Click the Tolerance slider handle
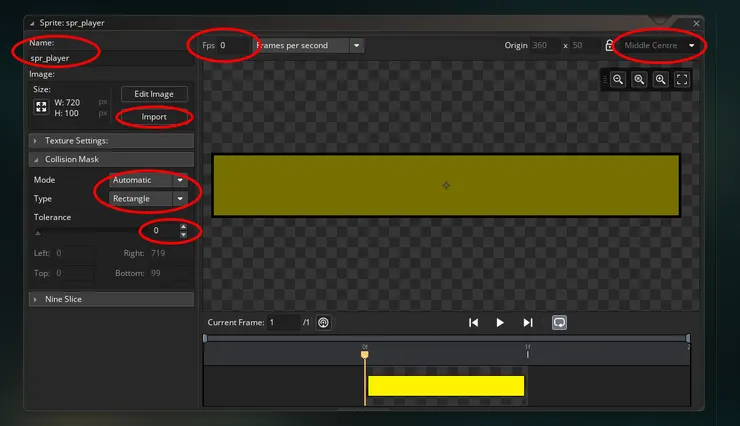This screenshot has height=426, width=740. [x=38, y=232]
